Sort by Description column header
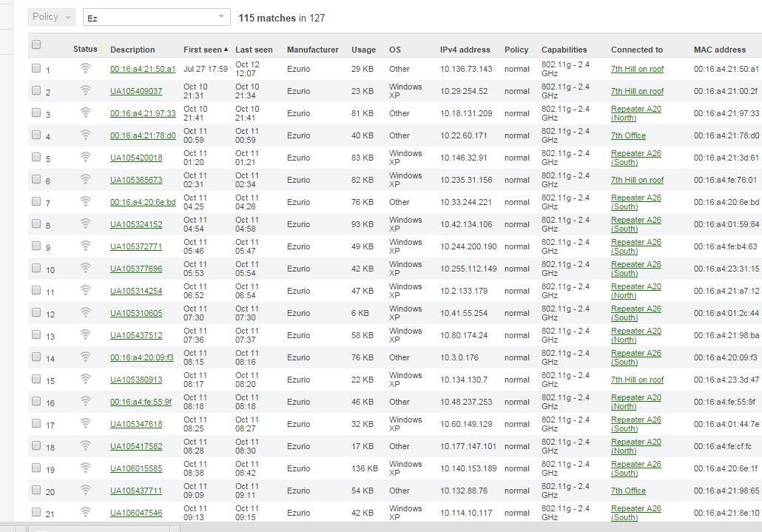Screen dimensions: 762x532 pyautogui.click(x=132, y=50)
